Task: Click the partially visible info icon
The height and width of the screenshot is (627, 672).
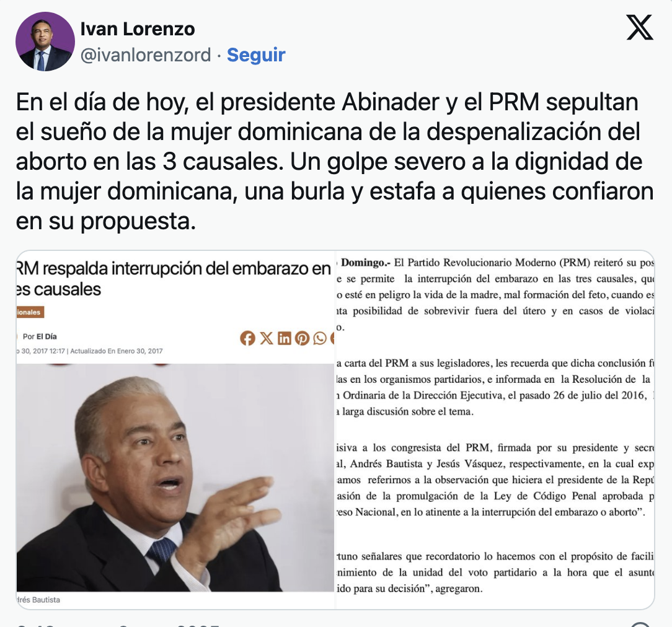Action: (x=641, y=625)
